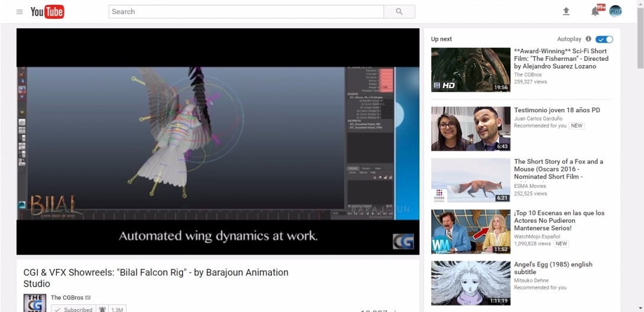
Task: Open "The Fisherman" Sci-Fi short thumbnail
Action: pos(471,70)
